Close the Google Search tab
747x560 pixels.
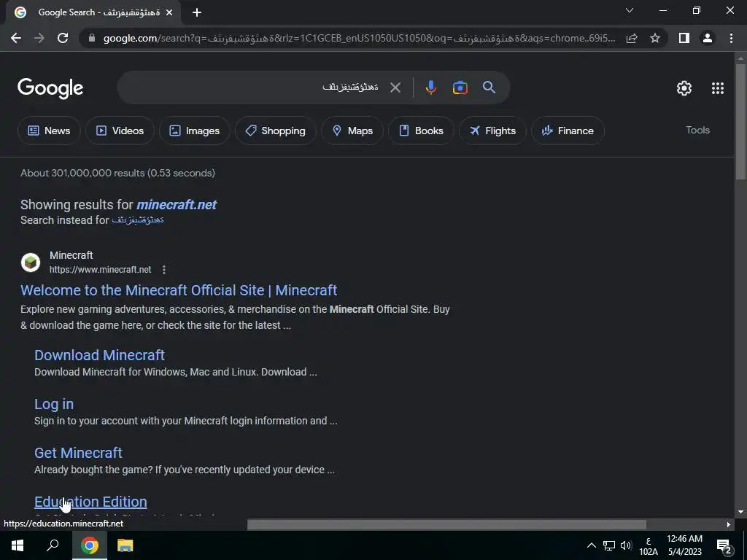169,13
